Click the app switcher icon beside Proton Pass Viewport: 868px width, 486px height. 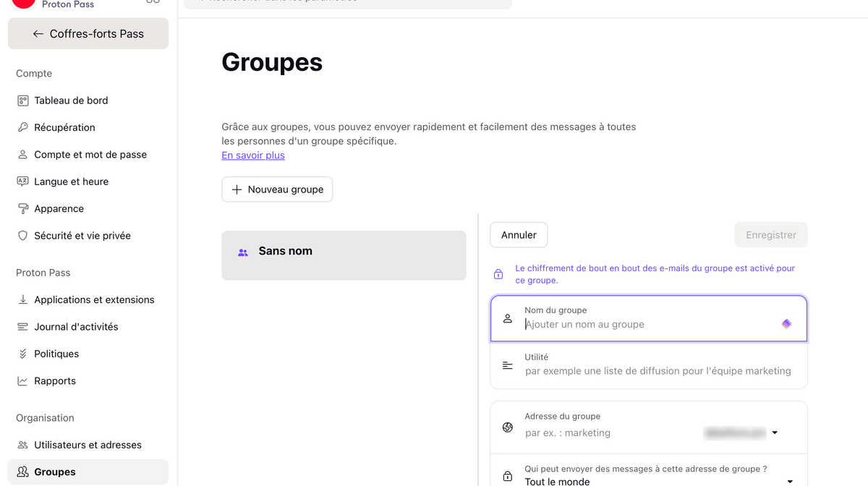[x=153, y=2]
